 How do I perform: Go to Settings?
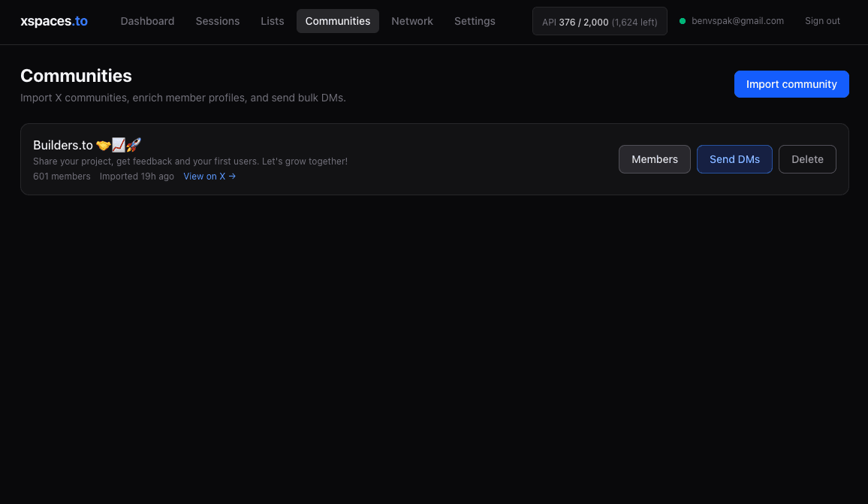pyautogui.click(x=475, y=21)
